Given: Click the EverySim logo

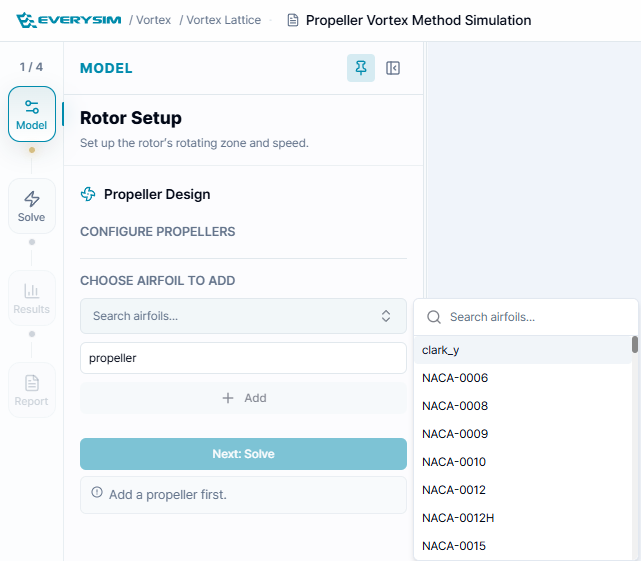Looking at the screenshot, I should pos(68,20).
